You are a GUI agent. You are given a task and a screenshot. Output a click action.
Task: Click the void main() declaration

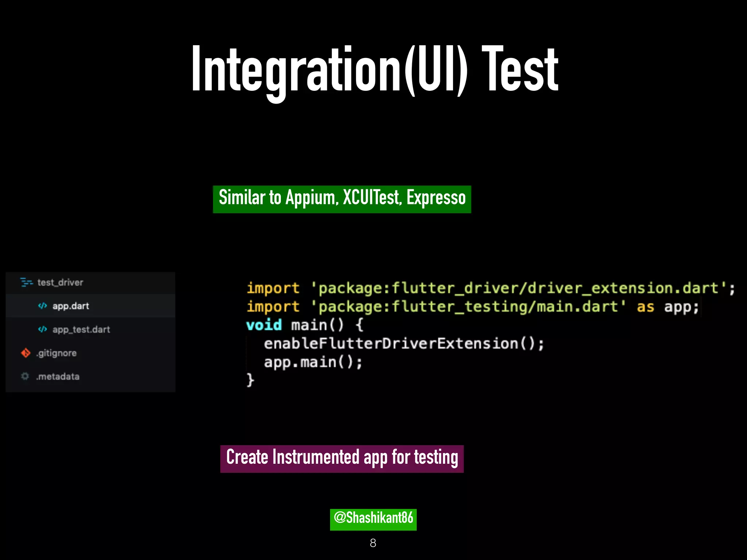tap(305, 325)
